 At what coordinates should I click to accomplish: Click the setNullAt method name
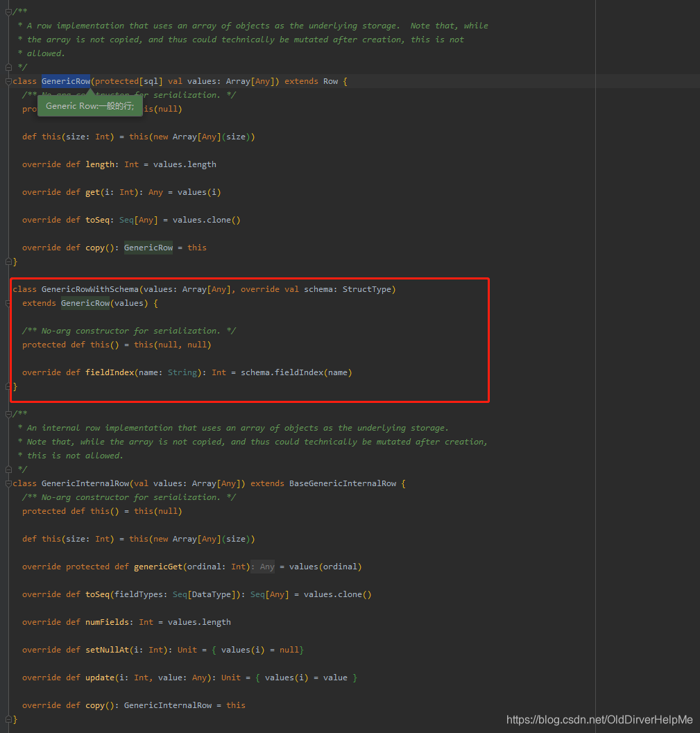point(107,650)
